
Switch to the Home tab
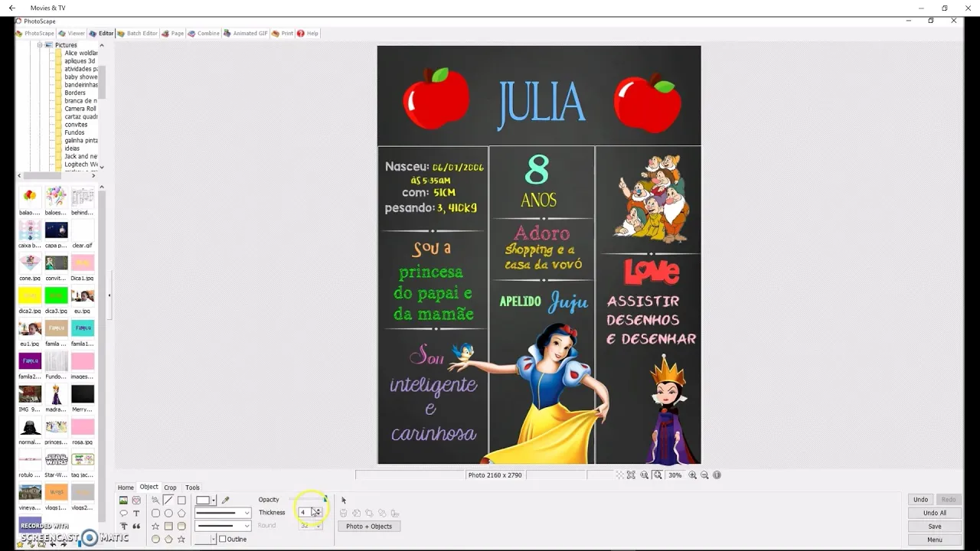[x=126, y=487]
